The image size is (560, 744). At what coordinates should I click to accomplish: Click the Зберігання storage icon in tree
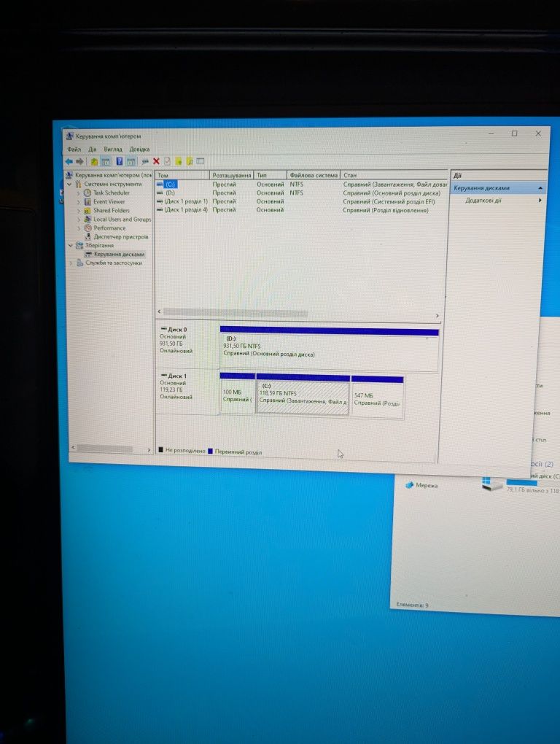[79, 245]
